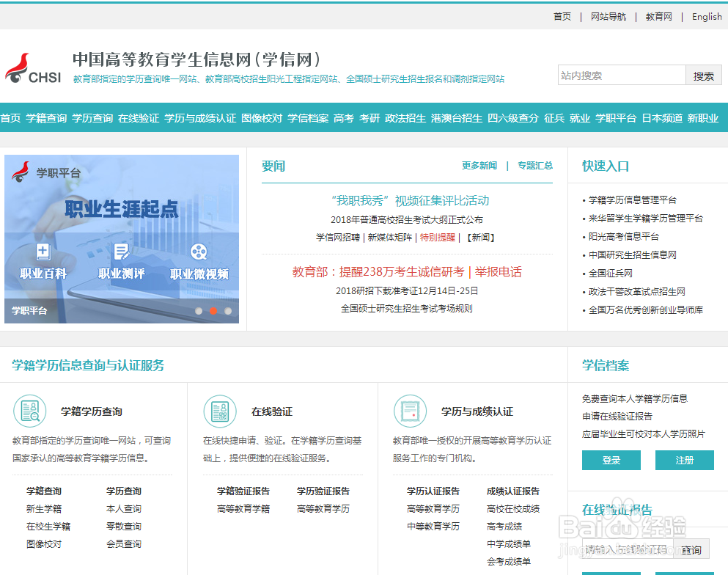Open 高校在校成绩 link
Screen dimensions: 728x575
click(513, 508)
